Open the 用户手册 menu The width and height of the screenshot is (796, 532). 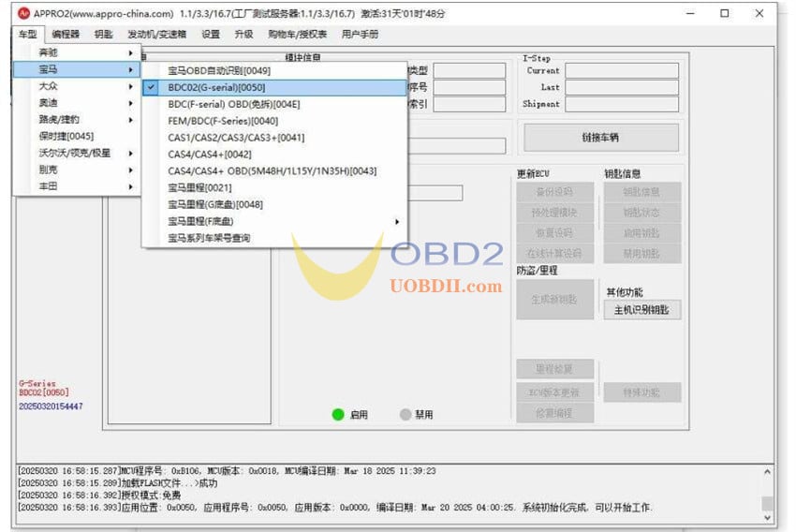pos(360,35)
